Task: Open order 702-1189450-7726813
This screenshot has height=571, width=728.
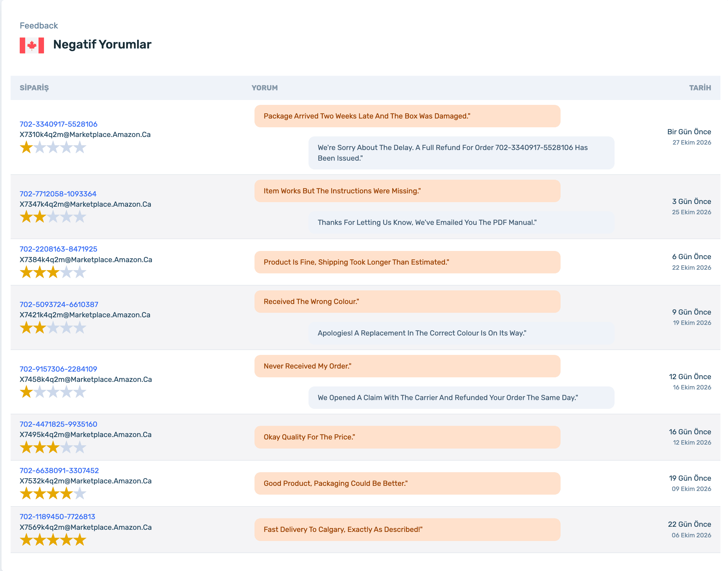Action: (x=58, y=517)
